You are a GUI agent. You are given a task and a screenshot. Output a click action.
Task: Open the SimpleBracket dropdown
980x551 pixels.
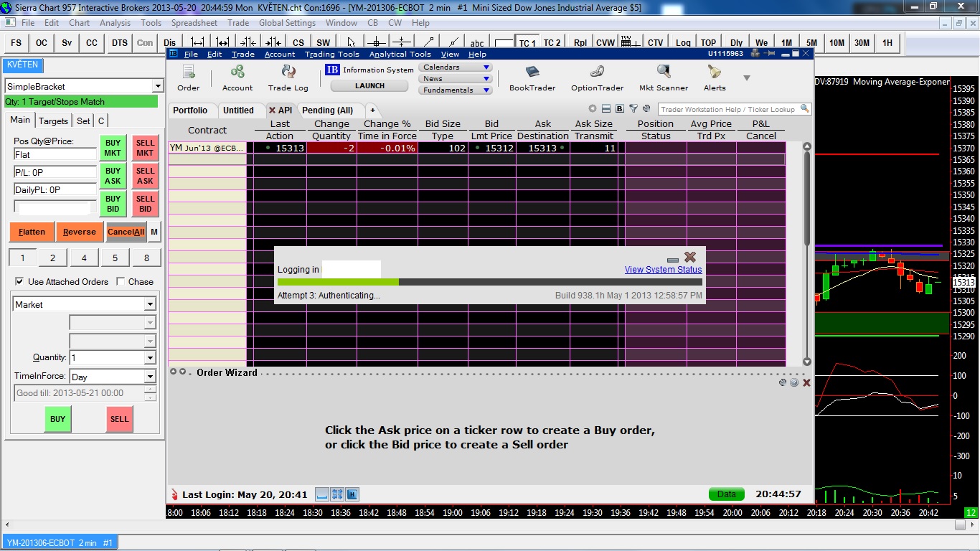click(x=158, y=87)
